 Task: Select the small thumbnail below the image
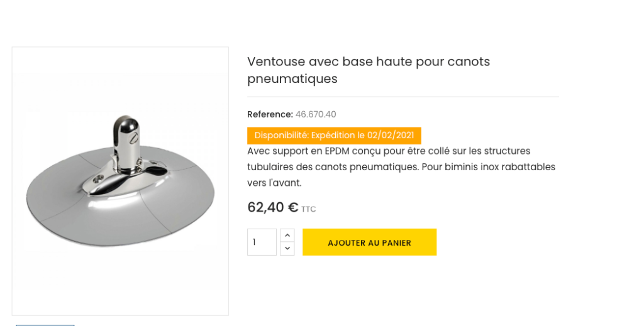coord(45,324)
